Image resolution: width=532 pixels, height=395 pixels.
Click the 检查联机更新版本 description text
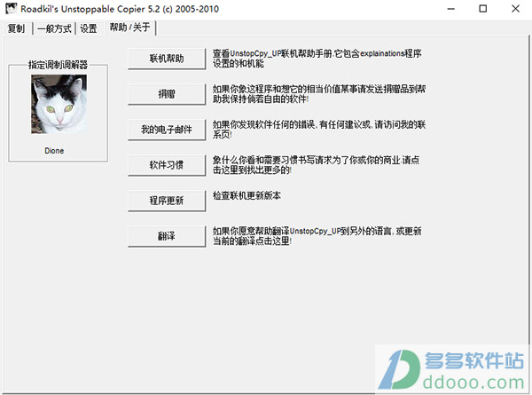click(x=246, y=195)
